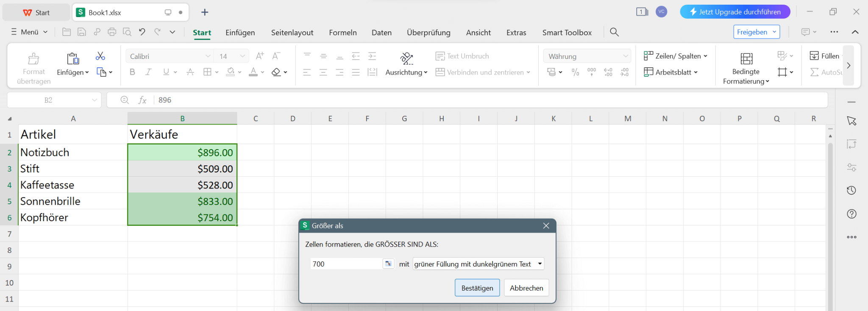Open the grüner Füllung format dropdown
The height and width of the screenshot is (311, 868).
click(x=540, y=264)
